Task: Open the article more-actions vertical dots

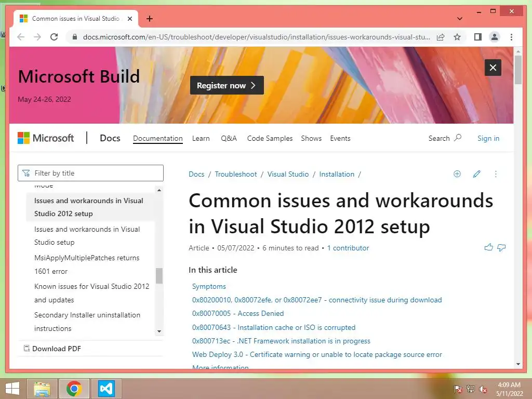Action: pyautogui.click(x=496, y=174)
